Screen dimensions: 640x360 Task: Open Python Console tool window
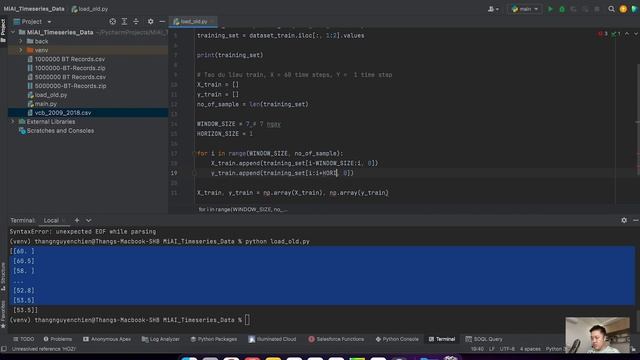397,339
